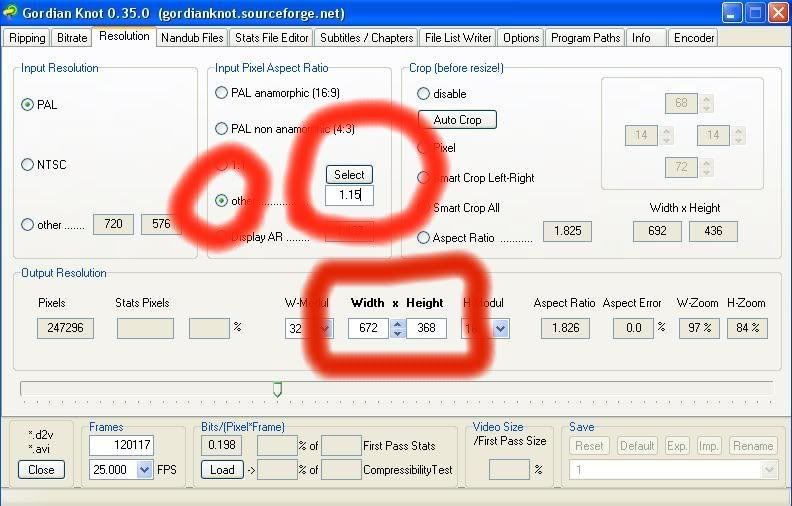Screen dimensions: 792x506
Task: Click the Pixels value 247296
Action: pos(65,328)
